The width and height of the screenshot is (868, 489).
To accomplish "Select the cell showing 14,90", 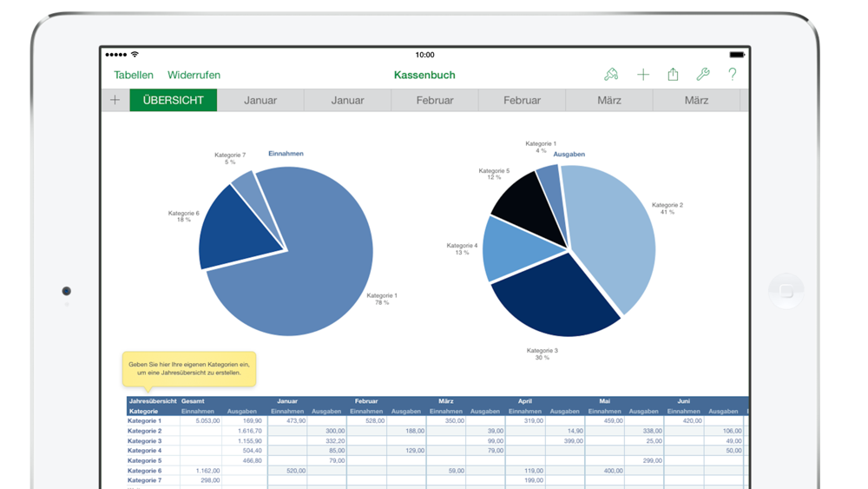I will click(565, 431).
